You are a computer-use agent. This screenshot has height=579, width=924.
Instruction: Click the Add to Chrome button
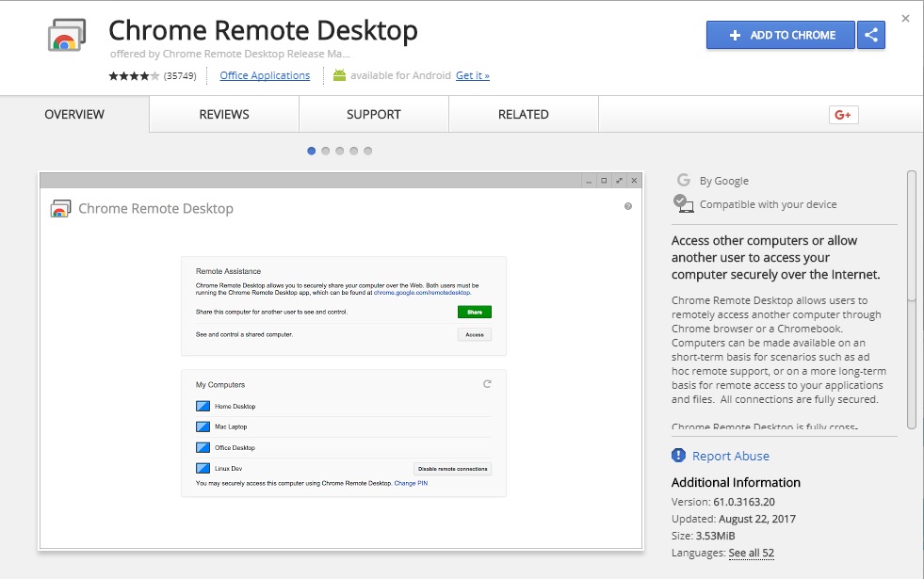pos(781,35)
